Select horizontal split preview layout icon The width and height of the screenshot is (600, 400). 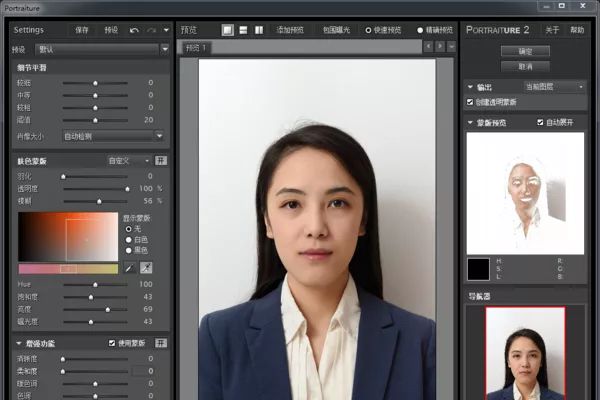pos(243,30)
